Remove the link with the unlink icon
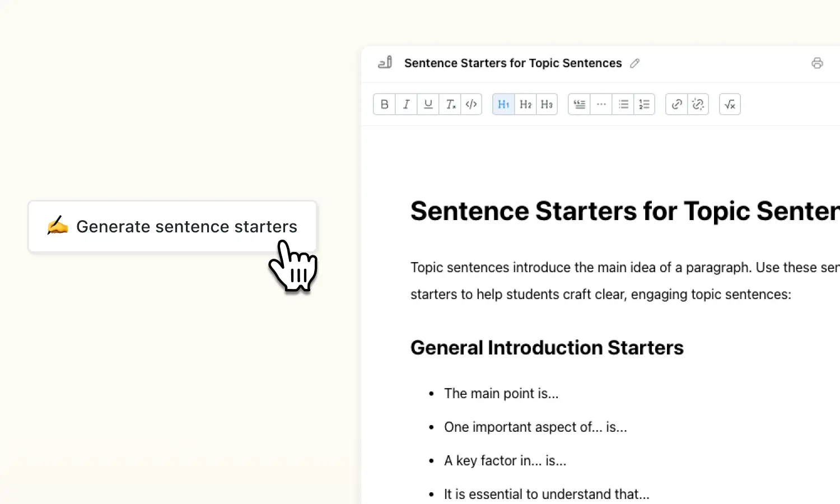The width and height of the screenshot is (840, 504). pyautogui.click(x=698, y=104)
